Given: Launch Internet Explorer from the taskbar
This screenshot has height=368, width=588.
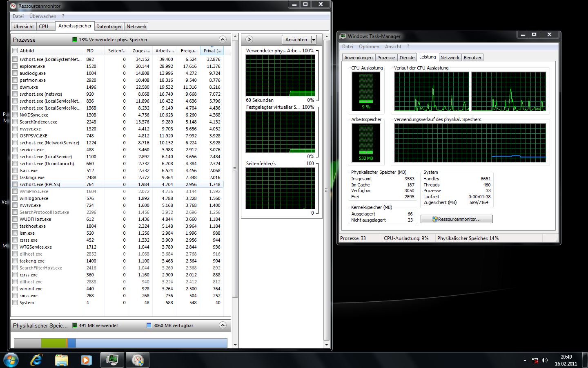Looking at the screenshot, I should click(x=37, y=360).
